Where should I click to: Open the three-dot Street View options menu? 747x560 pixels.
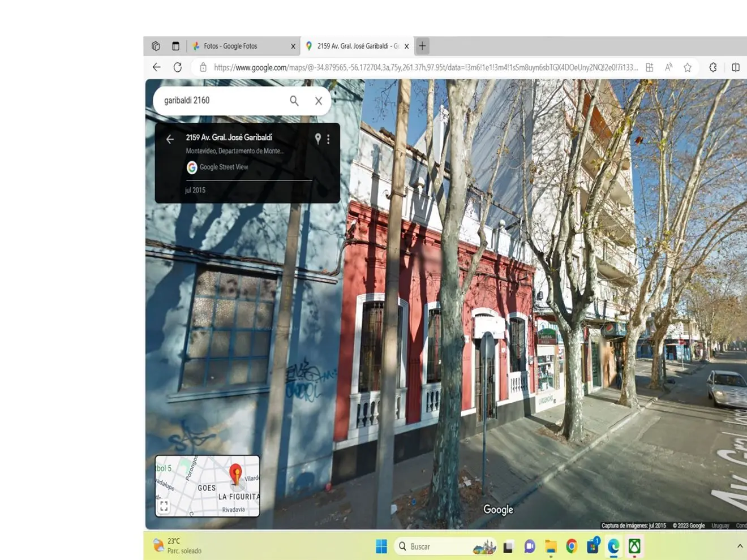328,139
